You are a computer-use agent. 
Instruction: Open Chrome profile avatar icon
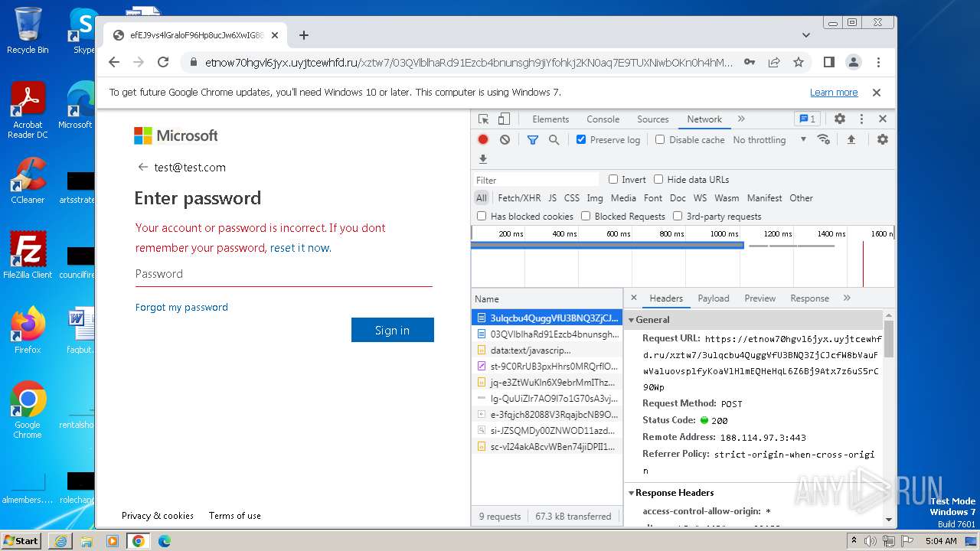tap(854, 63)
